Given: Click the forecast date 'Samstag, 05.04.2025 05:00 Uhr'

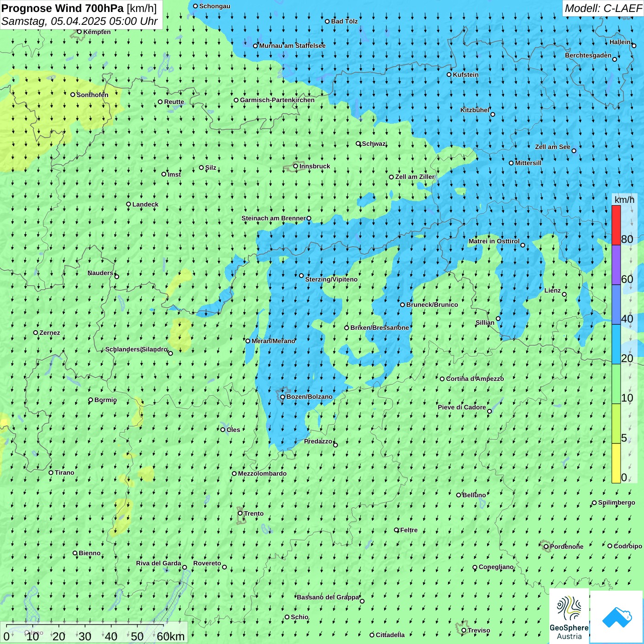Looking at the screenshot, I should [79, 21].
